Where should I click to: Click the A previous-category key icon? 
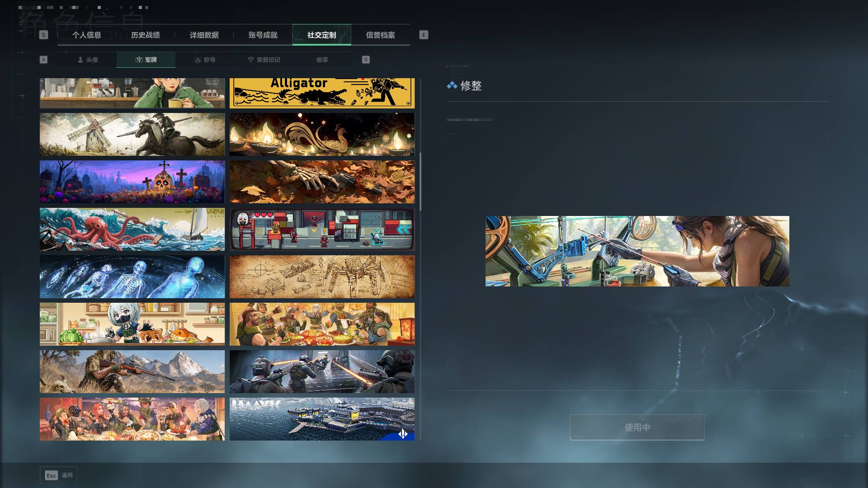click(43, 60)
